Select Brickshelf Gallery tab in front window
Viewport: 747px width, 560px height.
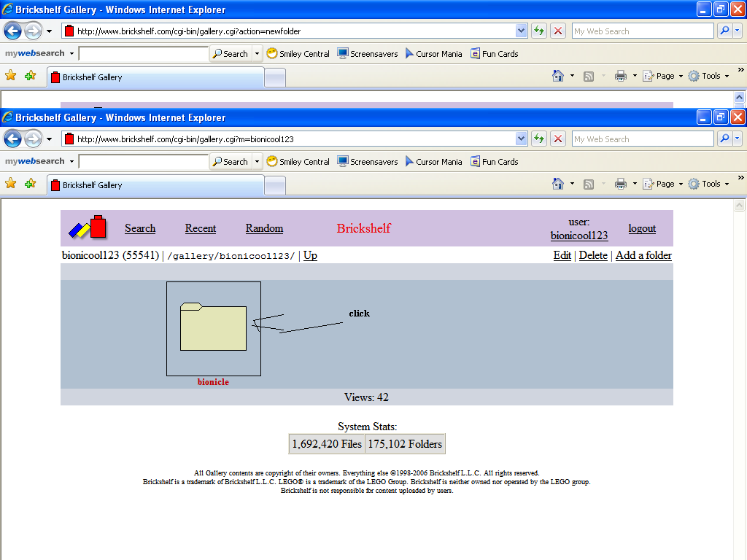155,184
